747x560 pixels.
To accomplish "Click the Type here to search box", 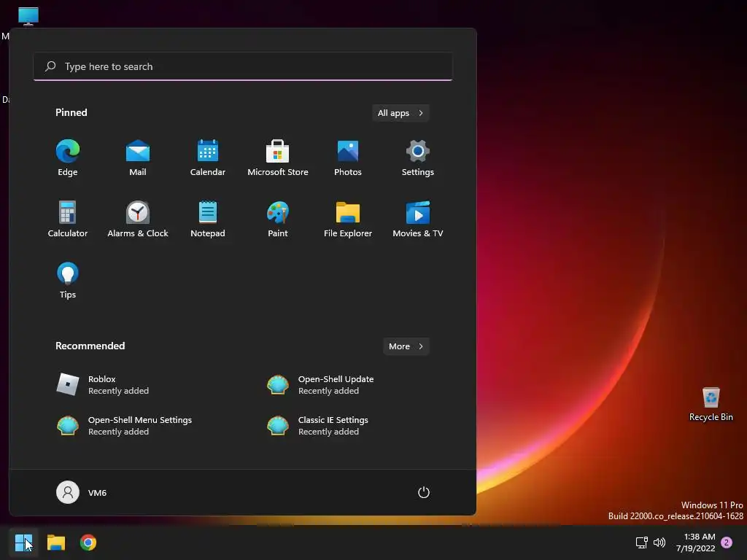I will pos(243,66).
